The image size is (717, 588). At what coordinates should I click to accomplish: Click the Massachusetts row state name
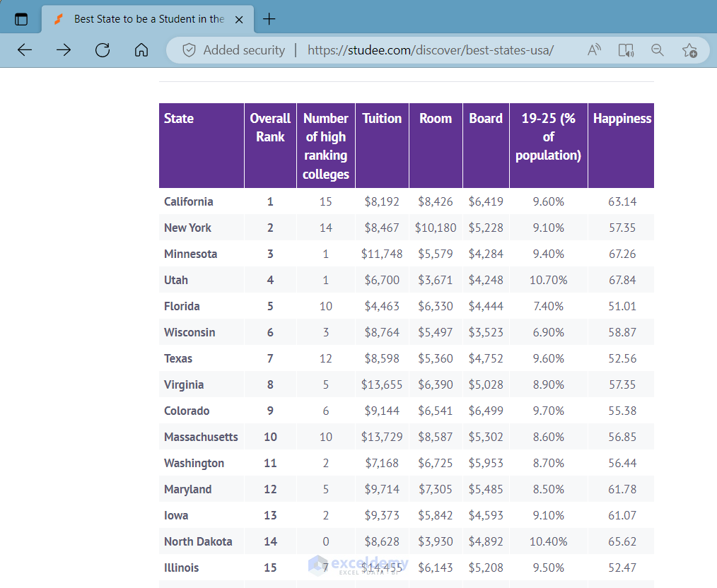tap(201, 437)
